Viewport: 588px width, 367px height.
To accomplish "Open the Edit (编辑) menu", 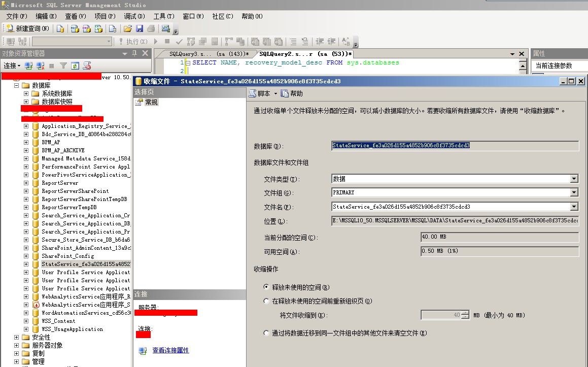I will tap(46, 16).
